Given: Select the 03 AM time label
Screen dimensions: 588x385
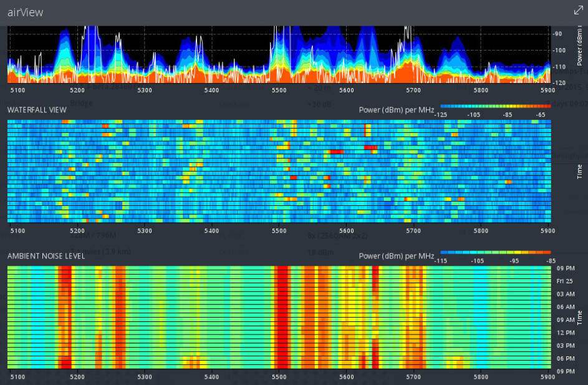Looking at the screenshot, I should tap(565, 294).
